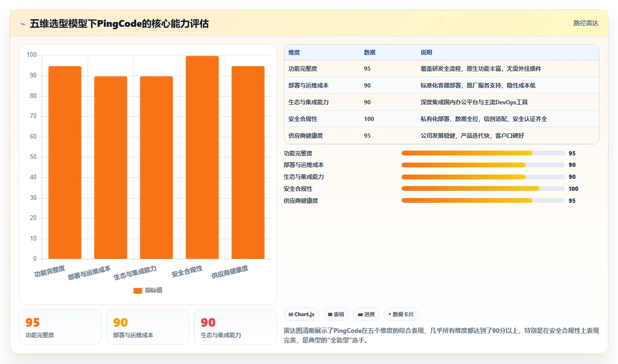Viewport: 618px width, 364px height.
Task: Click the 部署与运维成本 bar in chart
Action: pyautogui.click(x=111, y=168)
